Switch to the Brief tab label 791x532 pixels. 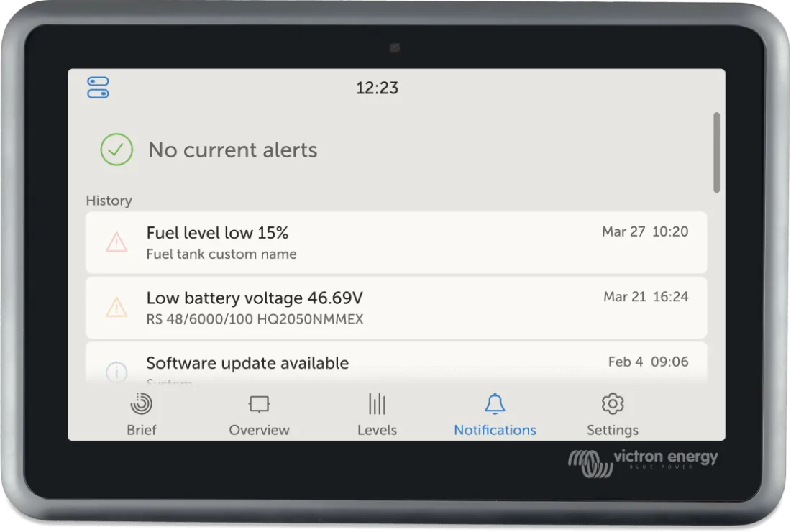pyautogui.click(x=141, y=430)
